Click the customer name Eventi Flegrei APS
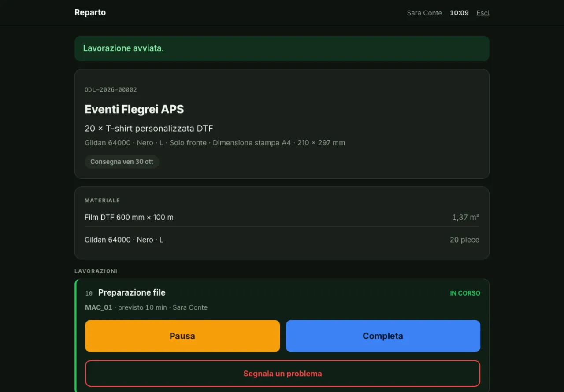This screenshot has width=564, height=392. pyautogui.click(x=134, y=109)
